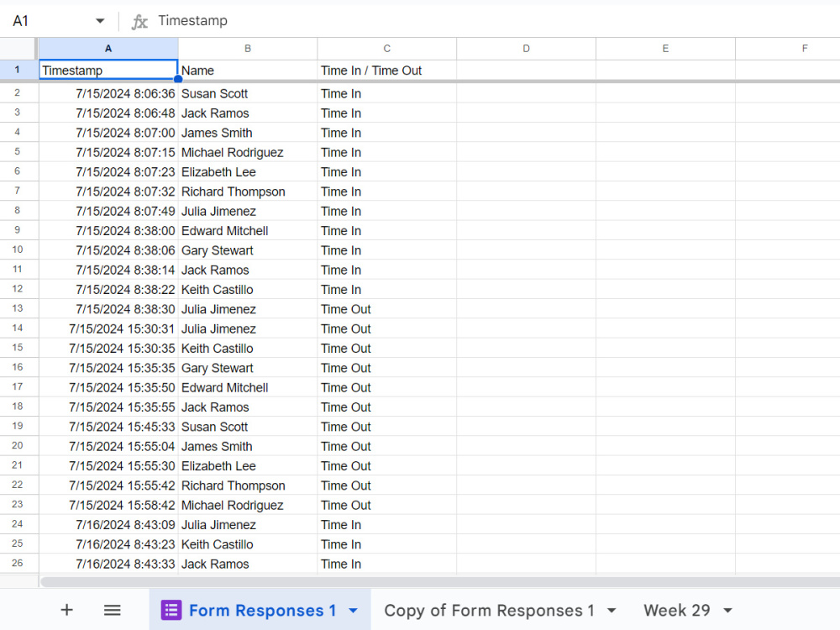Click the fx formula icon
The image size is (840, 630).
point(139,22)
